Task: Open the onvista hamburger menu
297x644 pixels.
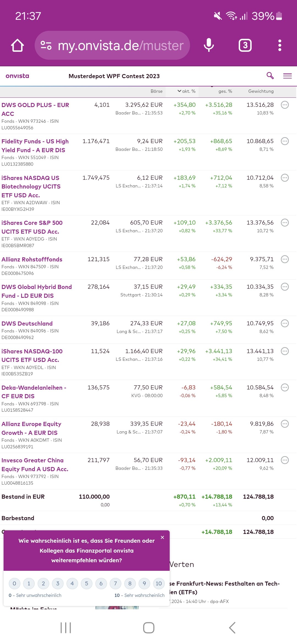Action: [x=287, y=76]
